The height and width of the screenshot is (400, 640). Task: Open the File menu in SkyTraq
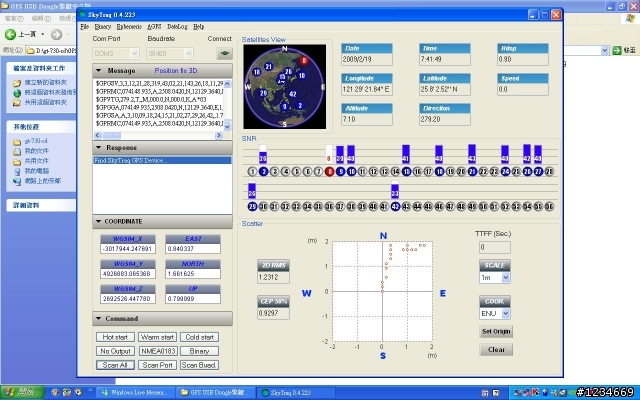click(84, 27)
